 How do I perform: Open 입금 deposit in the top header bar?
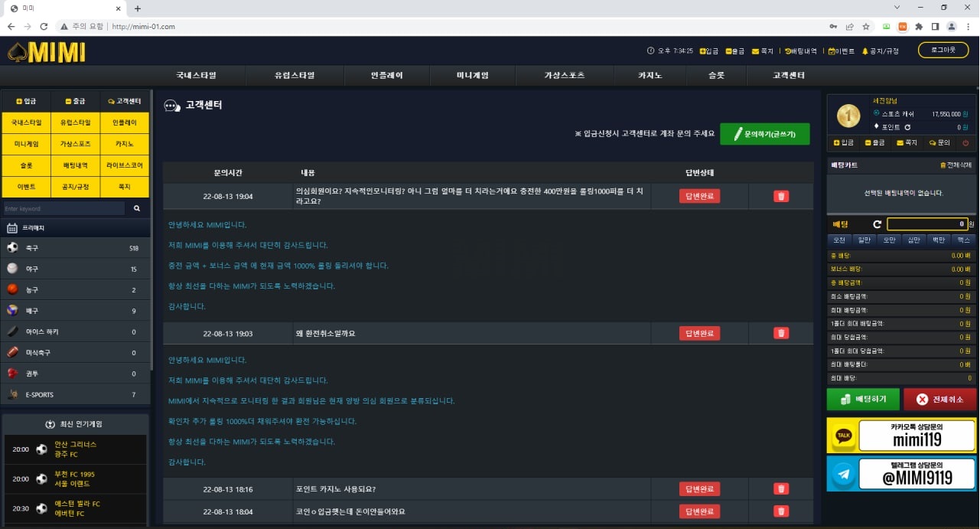[x=709, y=51]
